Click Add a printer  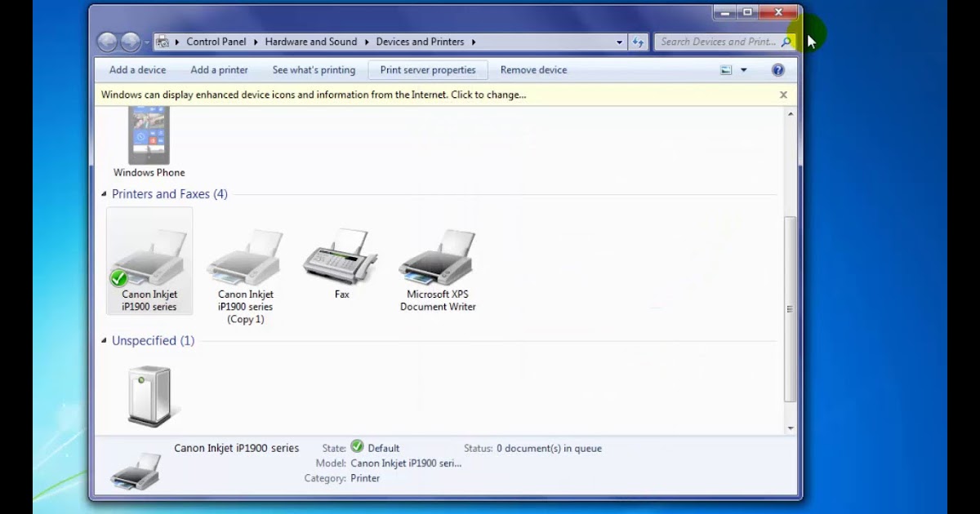[x=219, y=70]
